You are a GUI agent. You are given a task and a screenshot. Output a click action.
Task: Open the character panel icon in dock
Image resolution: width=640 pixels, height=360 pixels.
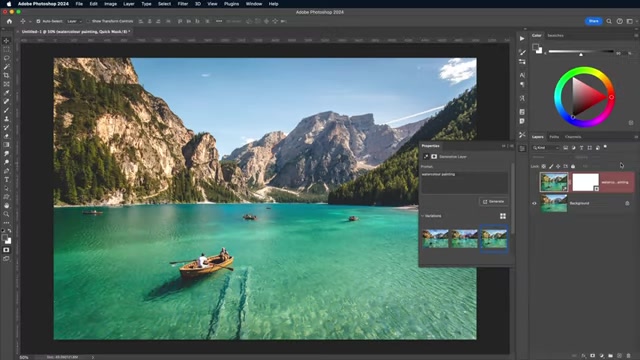click(522, 76)
